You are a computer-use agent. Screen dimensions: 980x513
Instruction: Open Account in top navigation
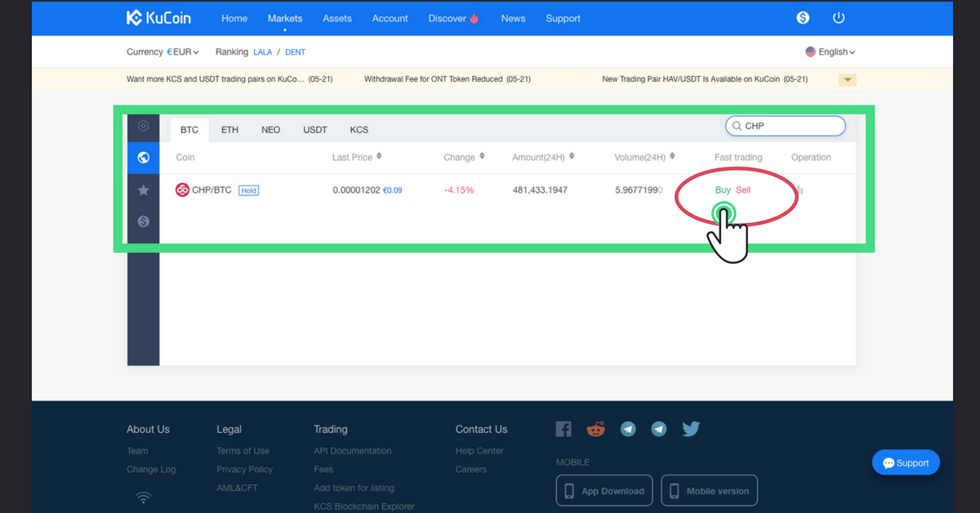point(390,18)
